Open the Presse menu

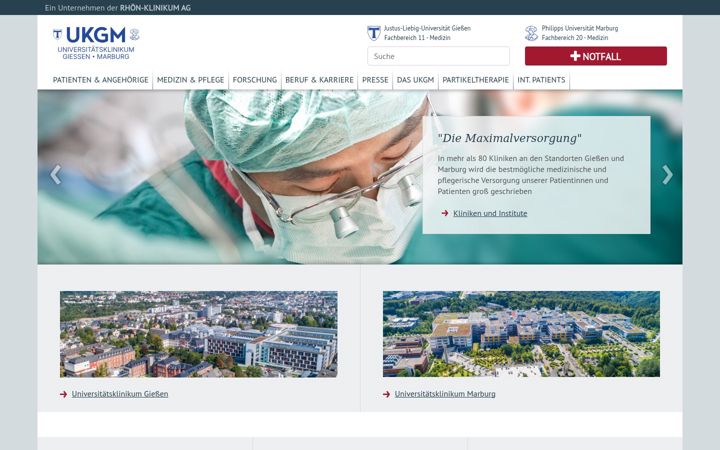click(375, 80)
